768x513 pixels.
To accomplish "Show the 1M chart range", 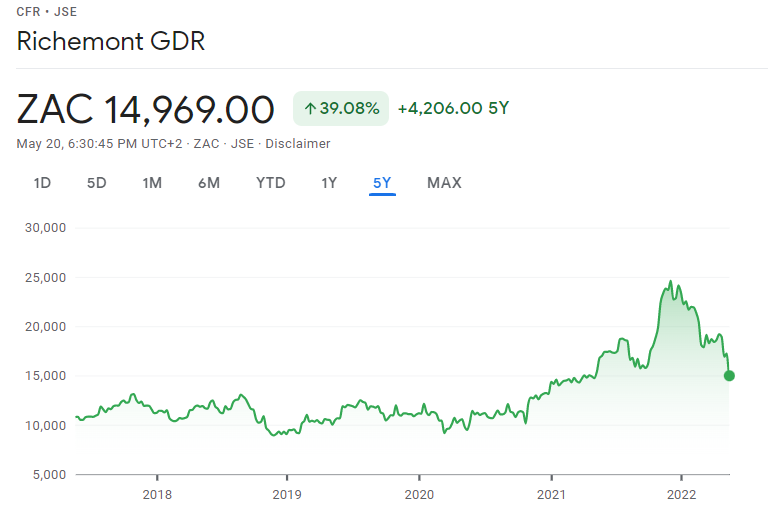I will (152, 183).
